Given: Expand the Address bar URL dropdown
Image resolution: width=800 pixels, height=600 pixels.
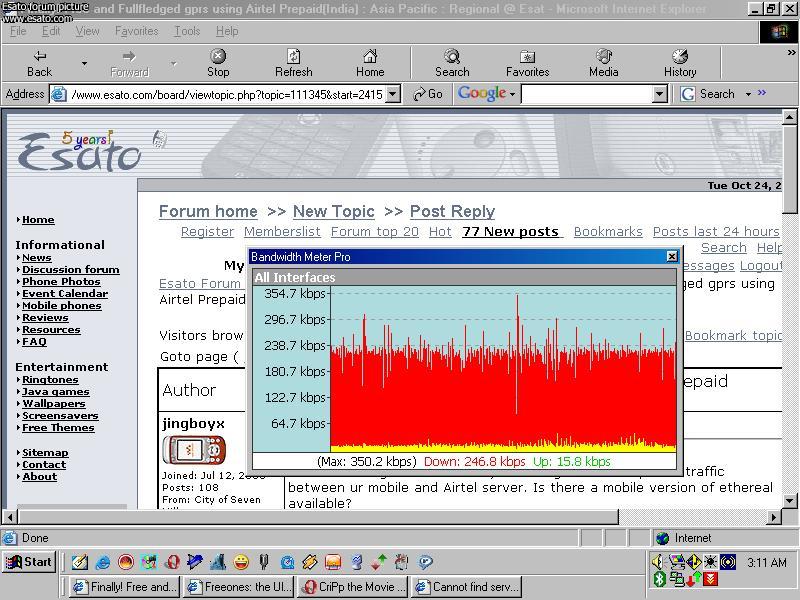Looking at the screenshot, I should (393, 94).
